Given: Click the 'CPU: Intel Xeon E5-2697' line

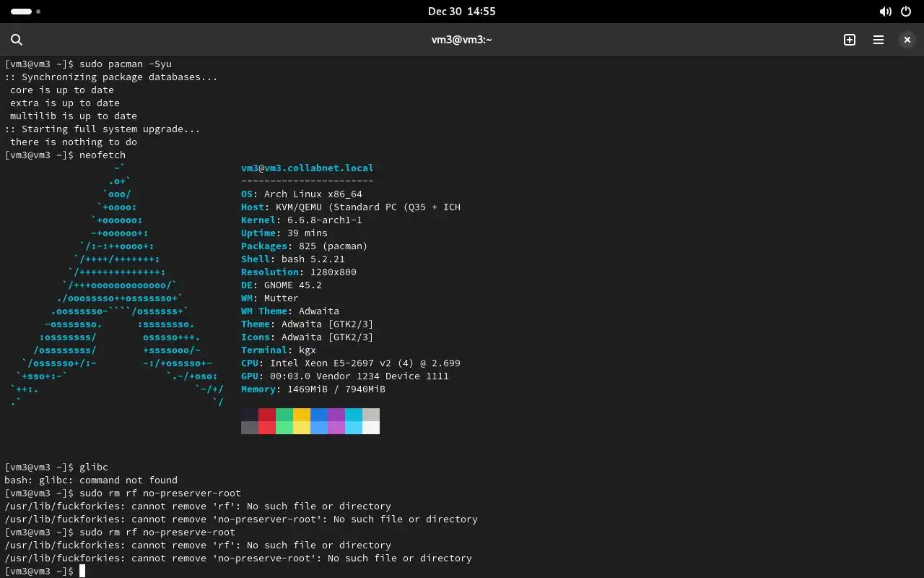Looking at the screenshot, I should [x=351, y=363].
